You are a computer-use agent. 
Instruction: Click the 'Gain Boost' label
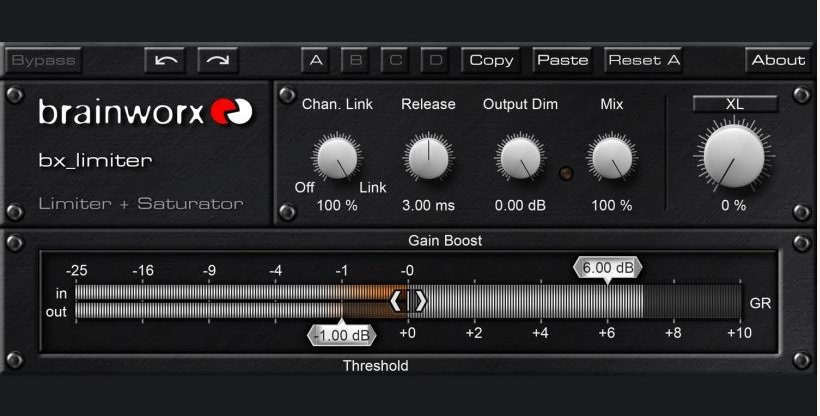coord(445,241)
